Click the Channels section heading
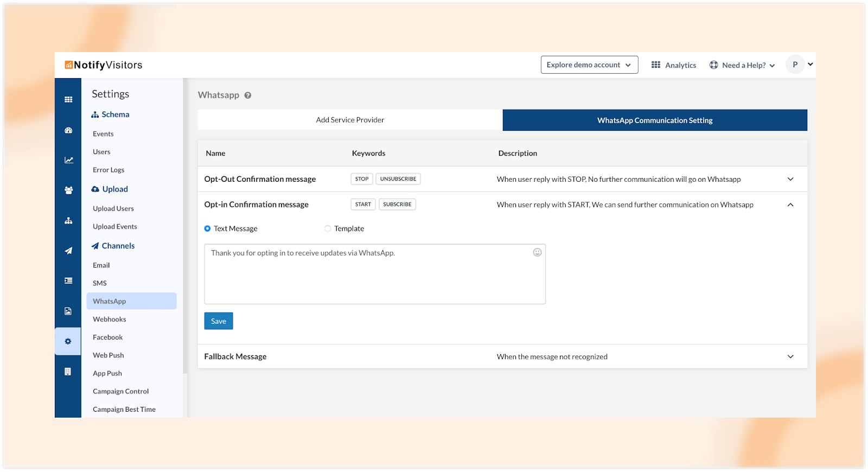The height and width of the screenshot is (472, 868). 118,246
